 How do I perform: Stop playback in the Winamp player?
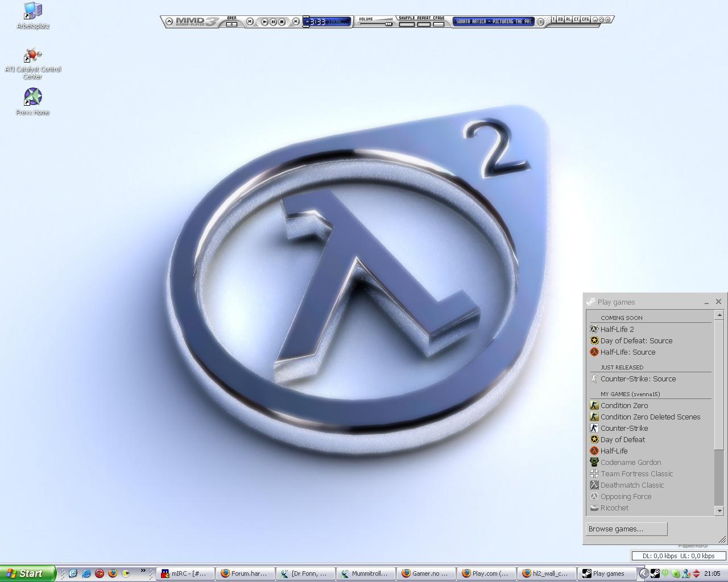pos(282,22)
